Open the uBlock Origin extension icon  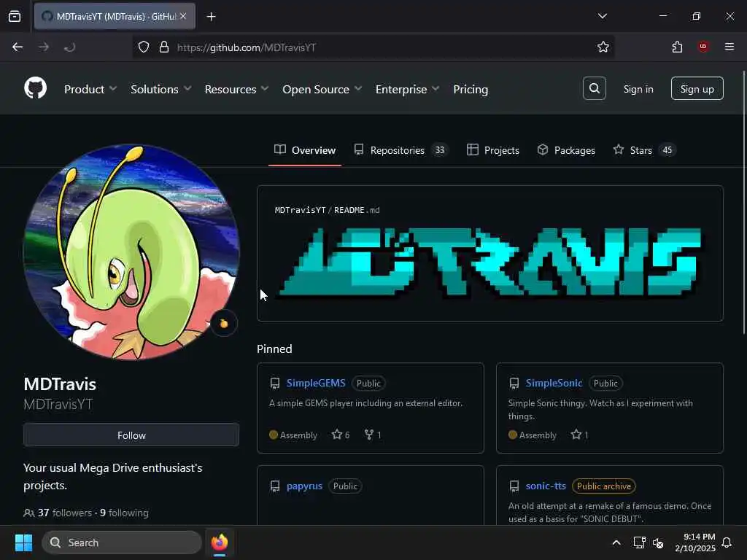pos(703,47)
